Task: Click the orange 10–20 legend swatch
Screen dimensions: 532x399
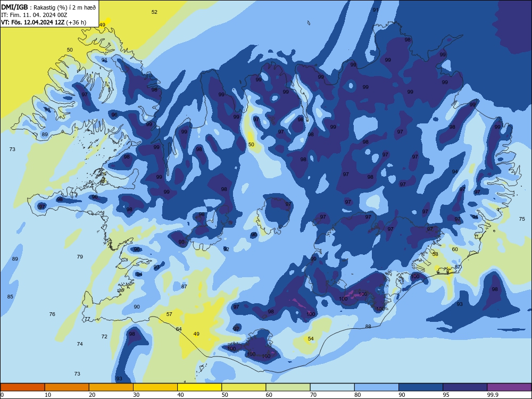Action: [67, 387]
